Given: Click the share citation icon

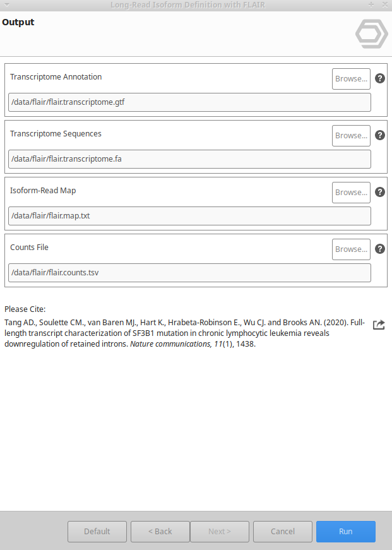Looking at the screenshot, I should pos(379,325).
